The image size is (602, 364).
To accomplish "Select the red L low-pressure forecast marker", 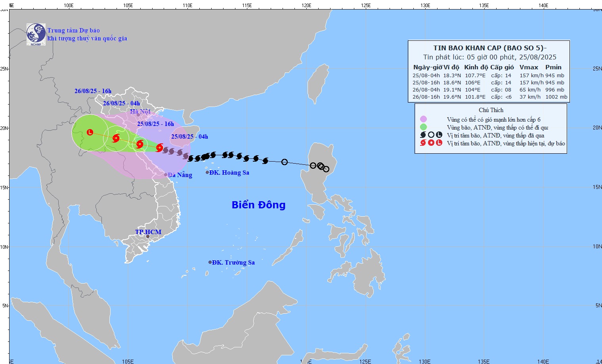I will [90, 132].
